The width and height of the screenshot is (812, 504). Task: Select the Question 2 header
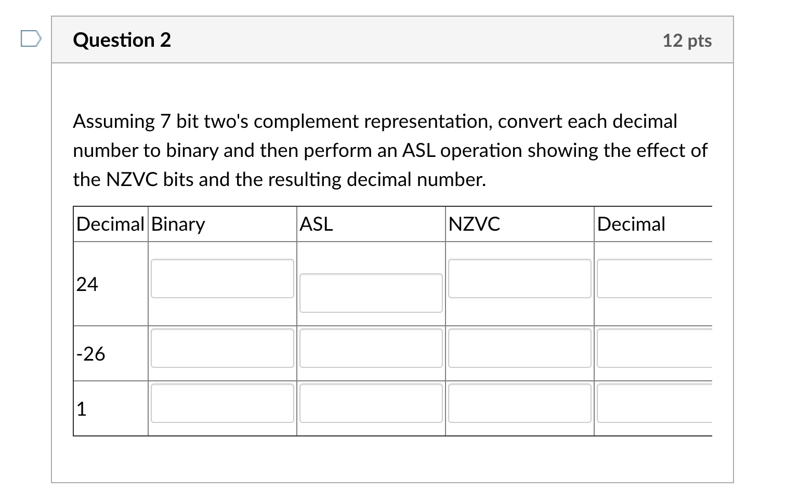point(123,39)
